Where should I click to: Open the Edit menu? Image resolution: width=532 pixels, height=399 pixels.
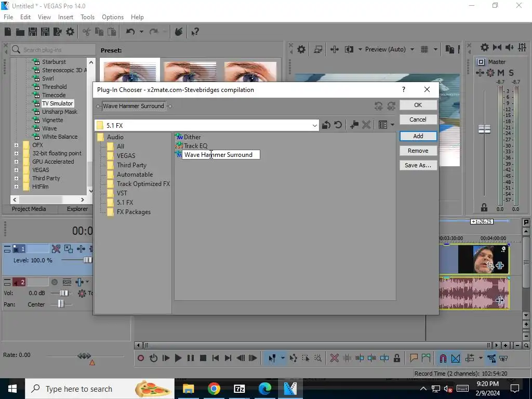click(25, 17)
